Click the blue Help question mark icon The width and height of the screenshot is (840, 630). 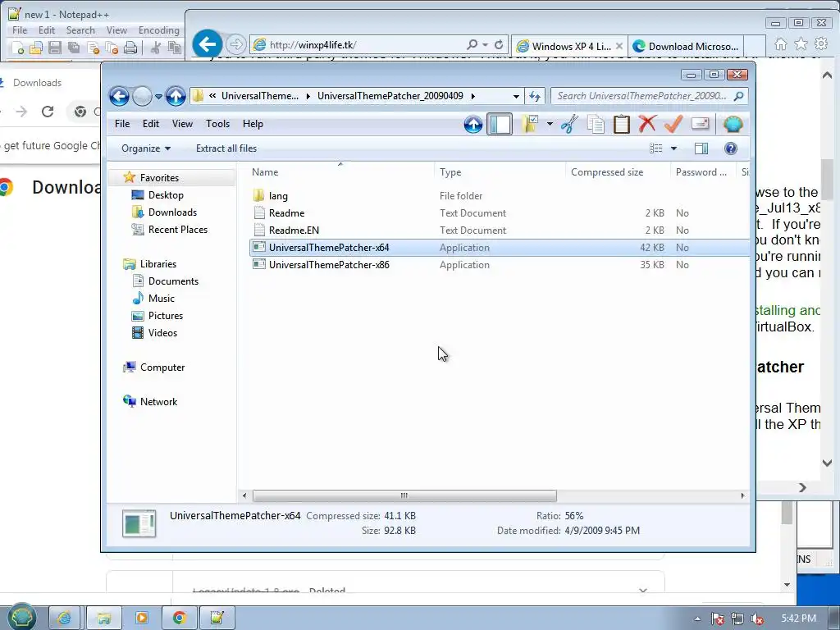point(731,148)
